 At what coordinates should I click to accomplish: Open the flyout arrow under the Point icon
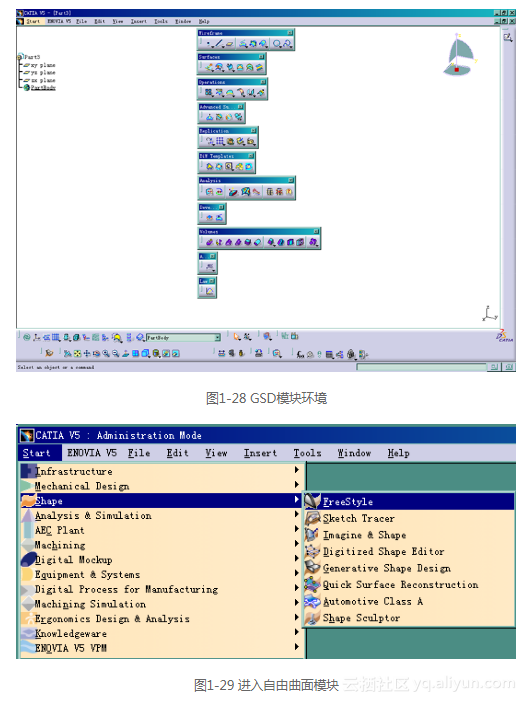[x=212, y=47]
